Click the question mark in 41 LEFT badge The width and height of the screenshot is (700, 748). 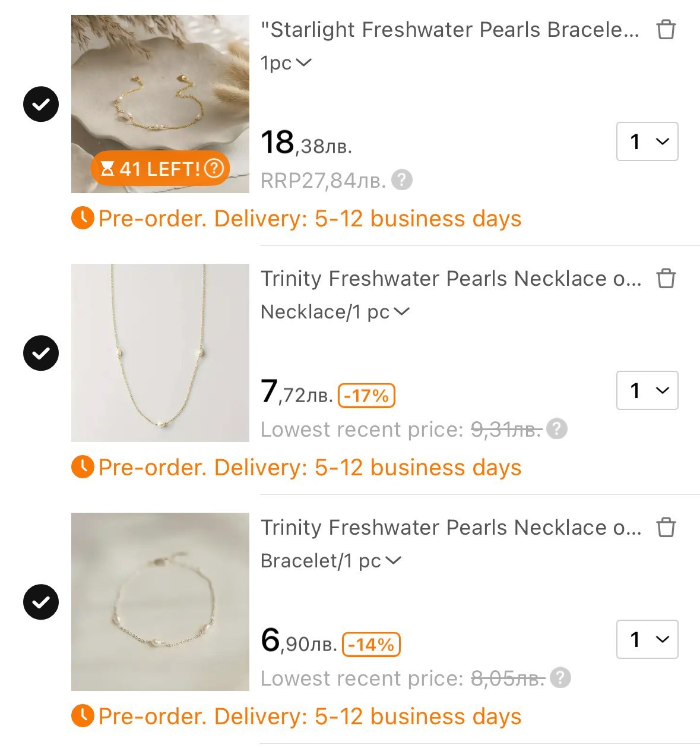point(214,169)
